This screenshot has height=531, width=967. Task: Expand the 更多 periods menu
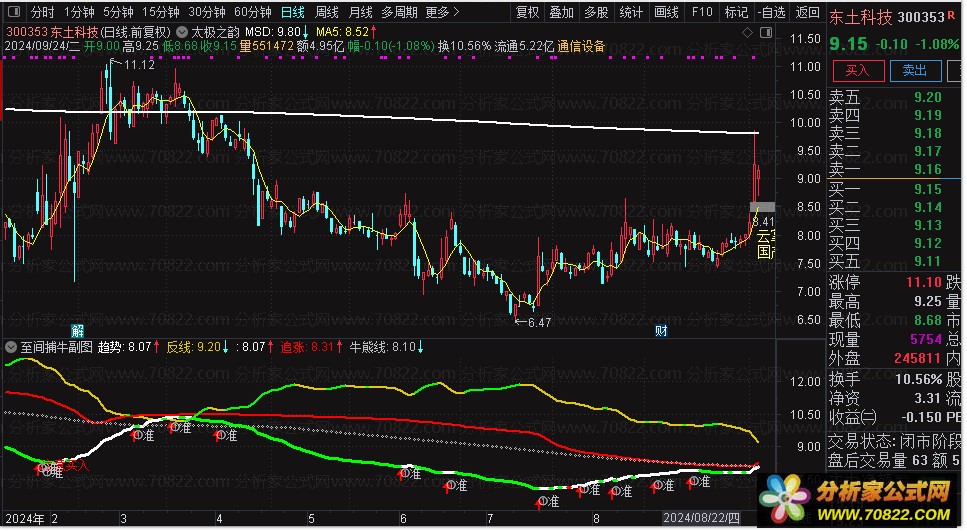442,12
